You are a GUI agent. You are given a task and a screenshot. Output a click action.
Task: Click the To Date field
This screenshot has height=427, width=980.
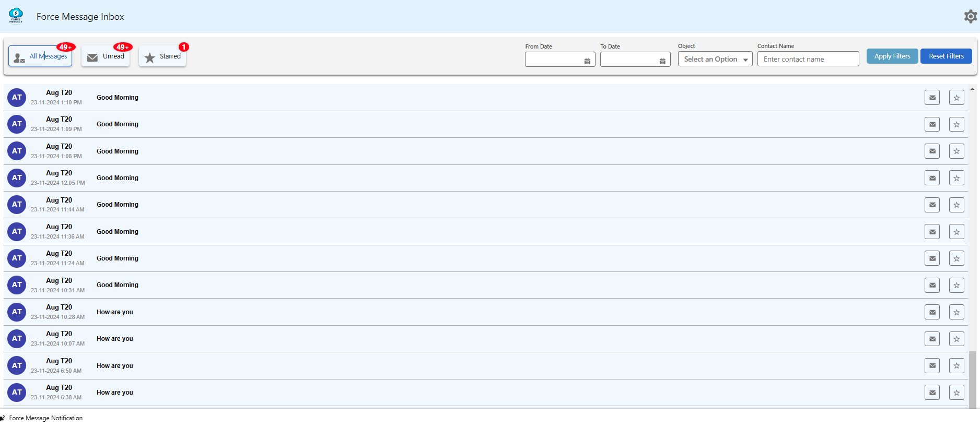click(x=629, y=60)
